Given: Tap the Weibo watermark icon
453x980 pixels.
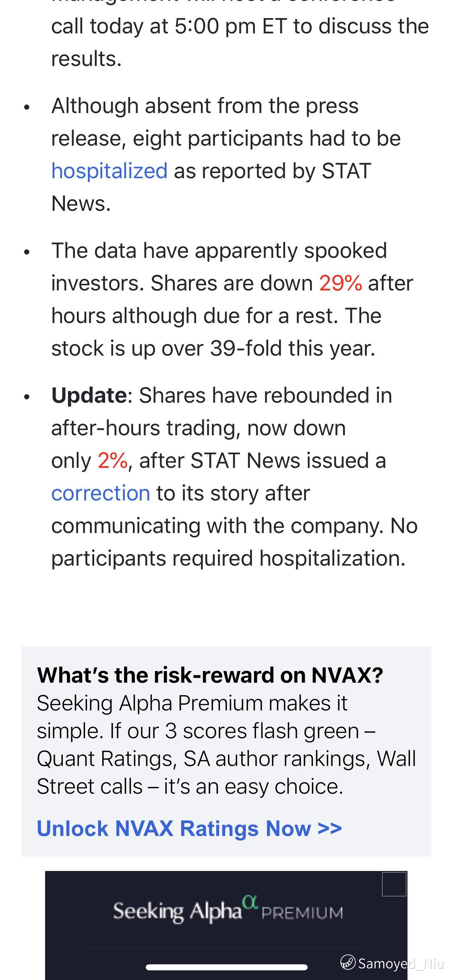Looking at the screenshot, I should click(x=348, y=962).
